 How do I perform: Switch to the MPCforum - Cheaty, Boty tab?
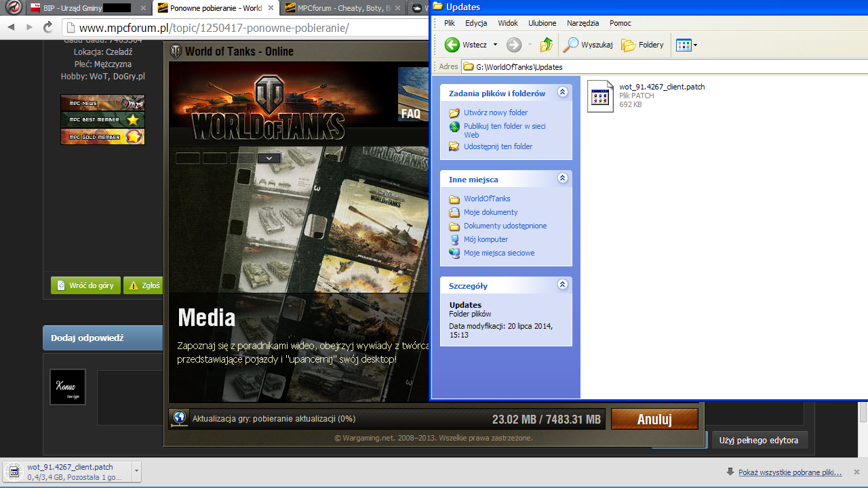pyautogui.click(x=343, y=8)
